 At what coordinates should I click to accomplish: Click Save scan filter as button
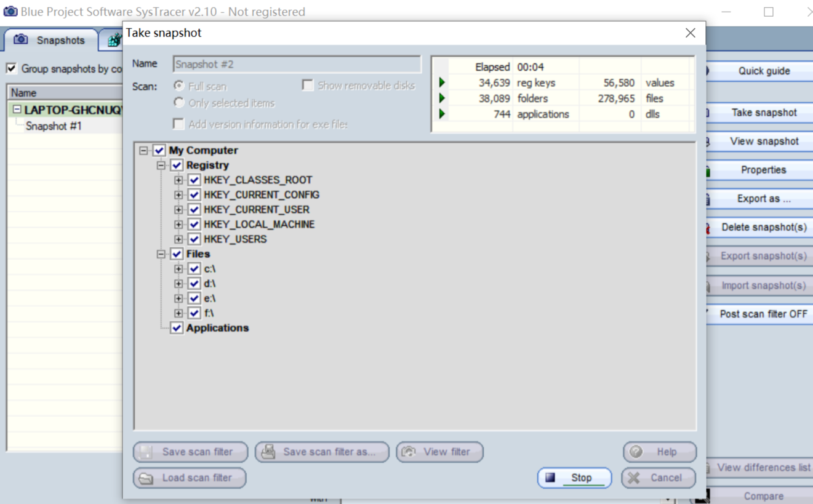coord(322,452)
